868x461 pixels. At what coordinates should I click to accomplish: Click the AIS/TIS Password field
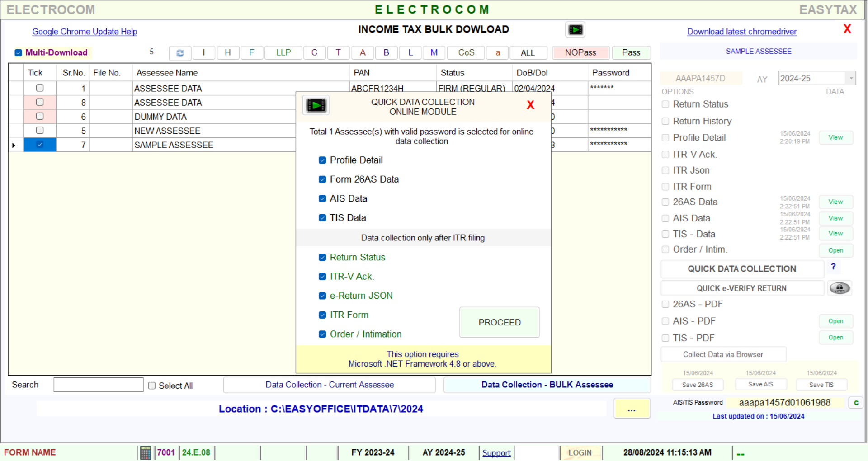[x=785, y=403]
